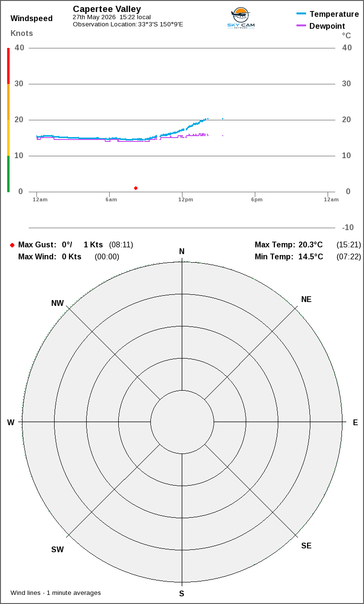This screenshot has width=364, height=604.
Task: Click the SW compass label
Action: (57, 550)
